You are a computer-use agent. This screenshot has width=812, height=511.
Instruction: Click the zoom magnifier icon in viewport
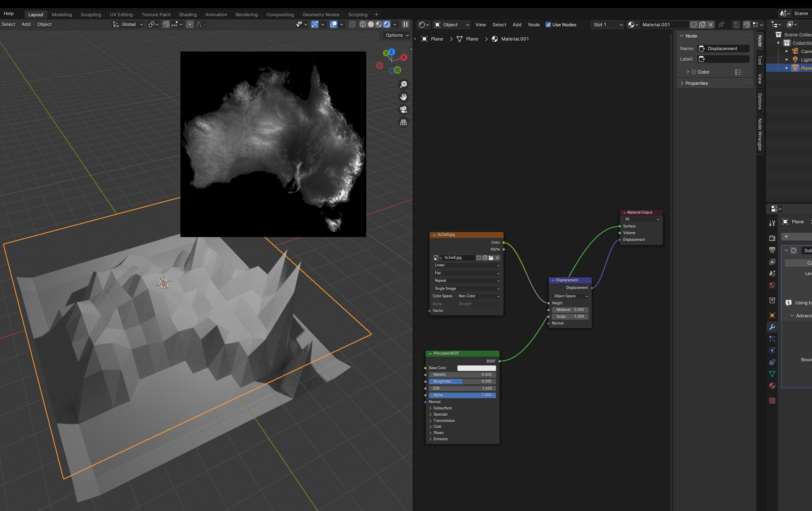point(403,84)
